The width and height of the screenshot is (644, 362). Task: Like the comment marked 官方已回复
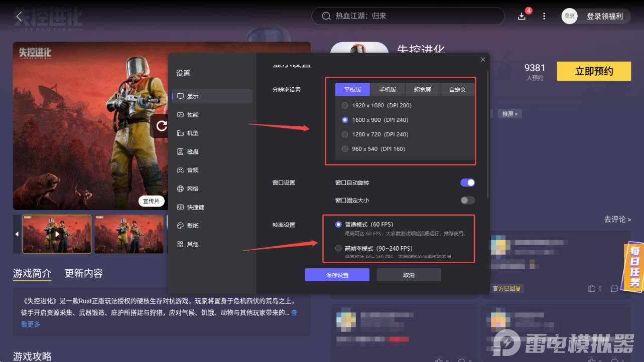pos(591,288)
